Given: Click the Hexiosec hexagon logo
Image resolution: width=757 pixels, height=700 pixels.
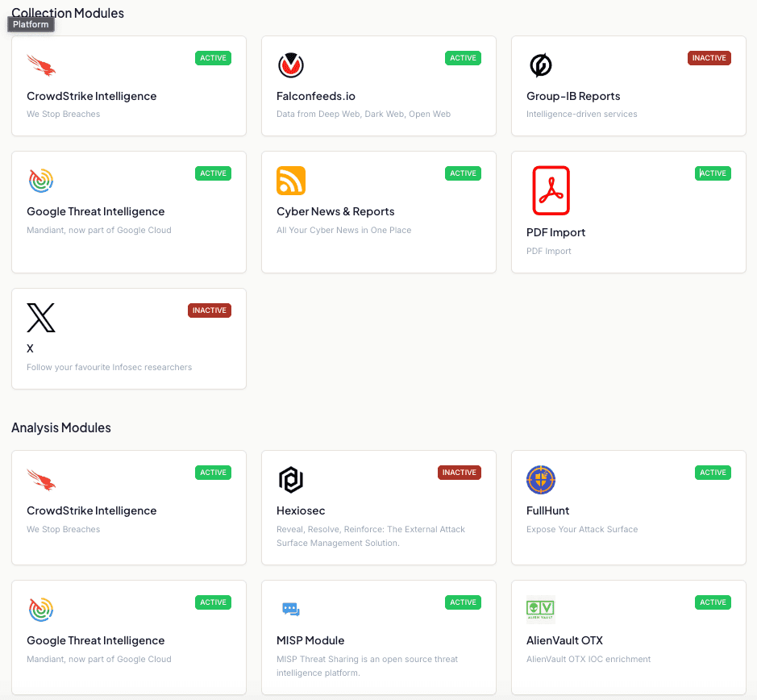Looking at the screenshot, I should point(291,480).
